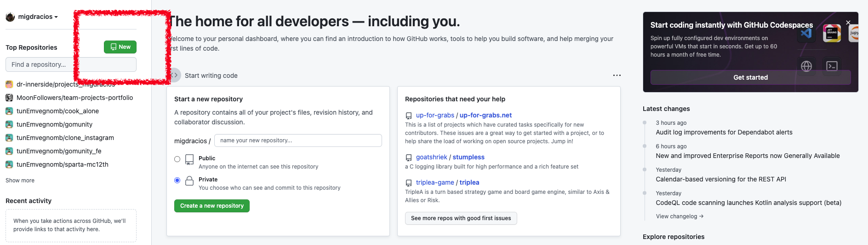Click the repo icon beside goatshriek/stumpless
Viewport: 868px width, 245px height.
pos(409,157)
